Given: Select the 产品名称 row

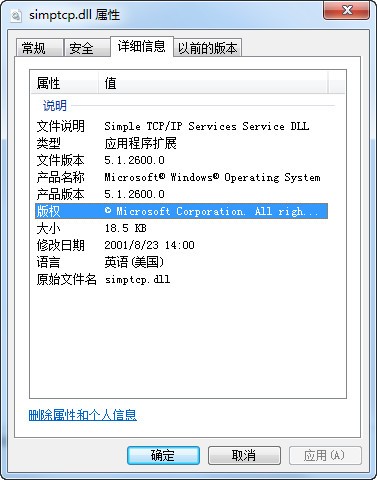Looking at the screenshot, I should pos(181,177).
